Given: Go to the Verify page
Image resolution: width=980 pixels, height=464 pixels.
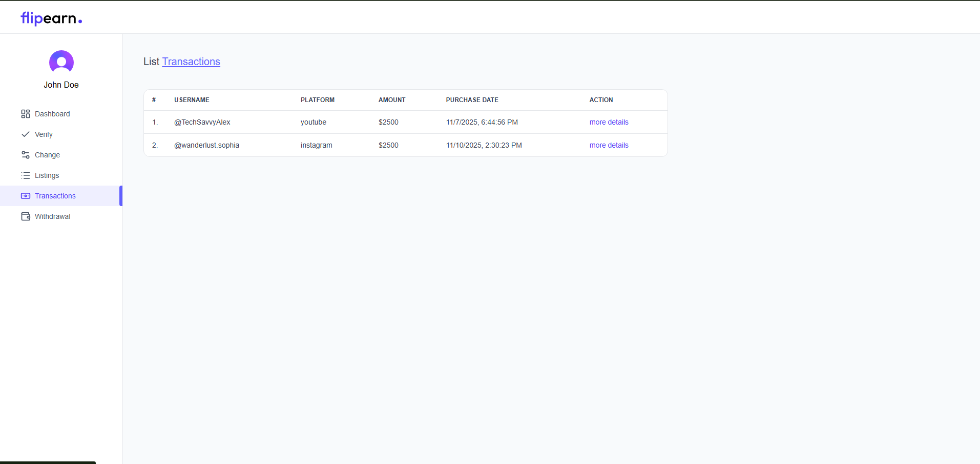Looking at the screenshot, I should point(44,134).
